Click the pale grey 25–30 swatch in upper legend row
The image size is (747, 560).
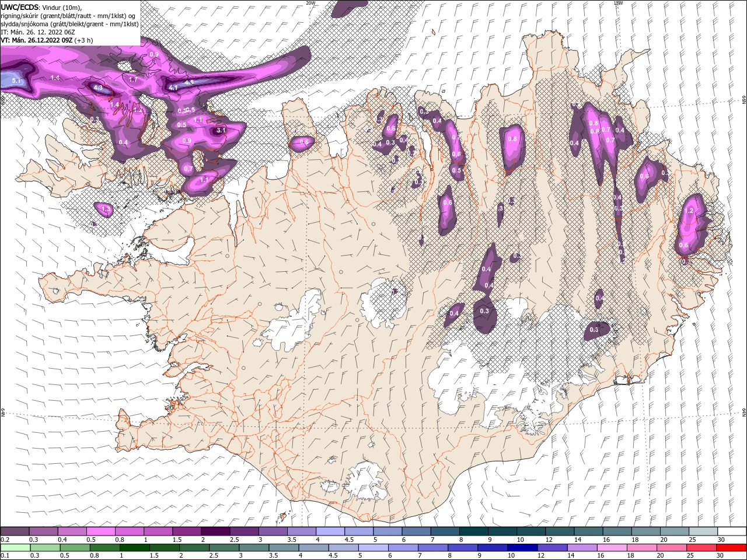[x=703, y=531]
